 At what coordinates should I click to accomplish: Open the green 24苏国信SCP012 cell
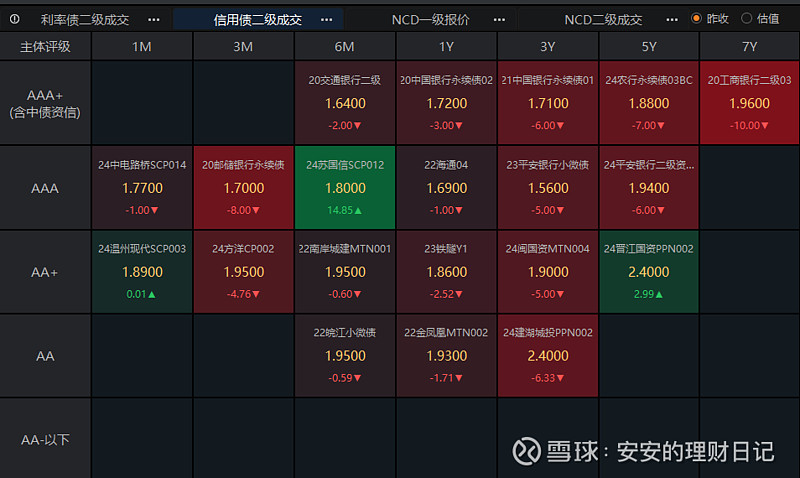(345, 188)
